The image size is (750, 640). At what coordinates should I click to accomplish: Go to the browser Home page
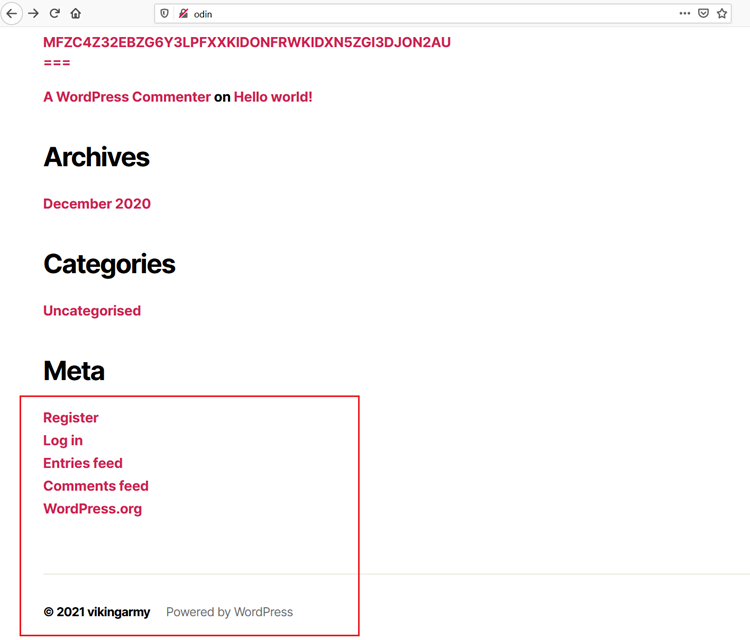pos(76,14)
